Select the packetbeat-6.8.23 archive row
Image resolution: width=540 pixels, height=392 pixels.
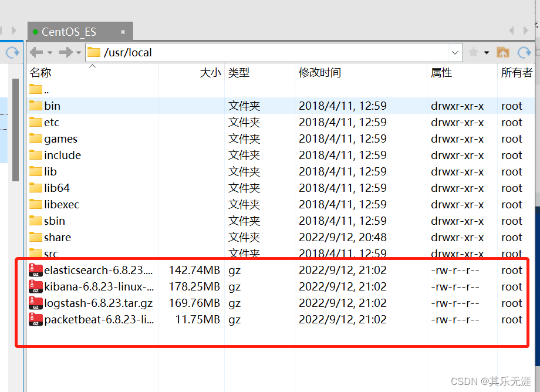(x=88, y=319)
